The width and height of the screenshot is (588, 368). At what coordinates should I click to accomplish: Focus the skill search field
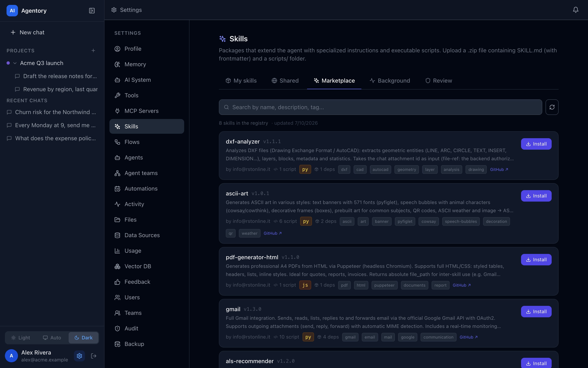pyautogui.click(x=380, y=107)
